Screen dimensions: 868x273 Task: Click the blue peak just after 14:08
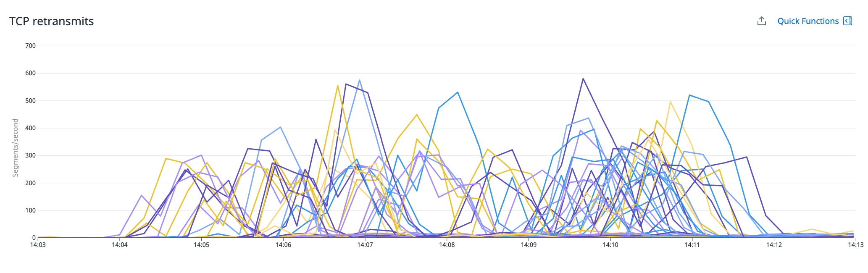click(x=458, y=92)
